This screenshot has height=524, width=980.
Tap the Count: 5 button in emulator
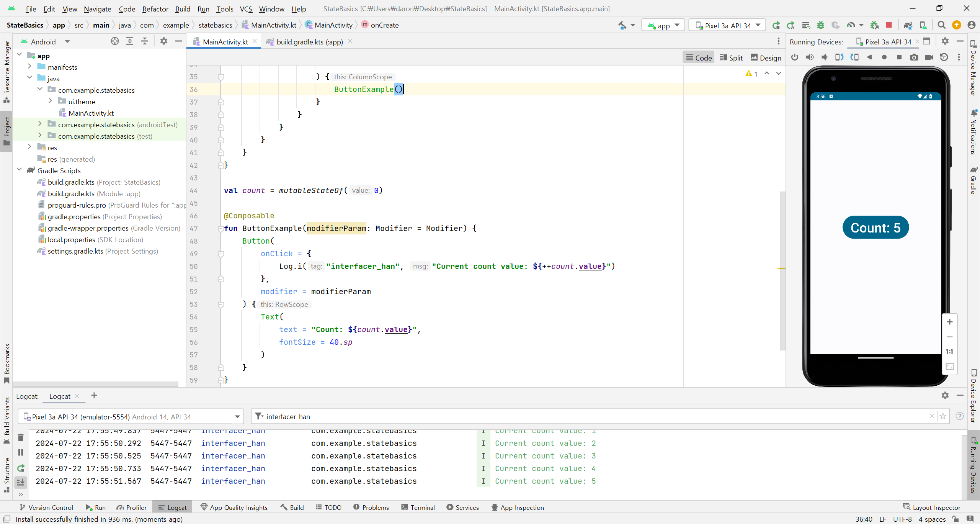pos(875,228)
